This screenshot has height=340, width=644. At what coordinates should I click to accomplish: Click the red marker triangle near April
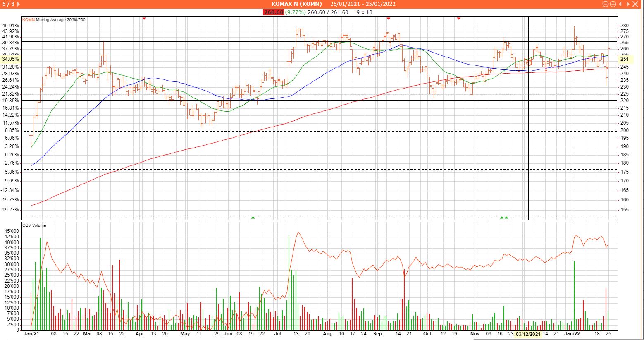point(144,19)
